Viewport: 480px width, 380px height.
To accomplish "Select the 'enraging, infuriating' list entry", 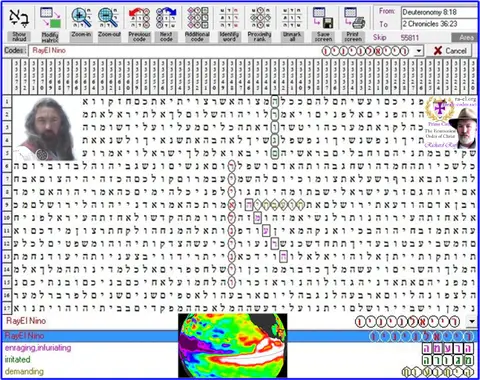I will tap(38, 348).
